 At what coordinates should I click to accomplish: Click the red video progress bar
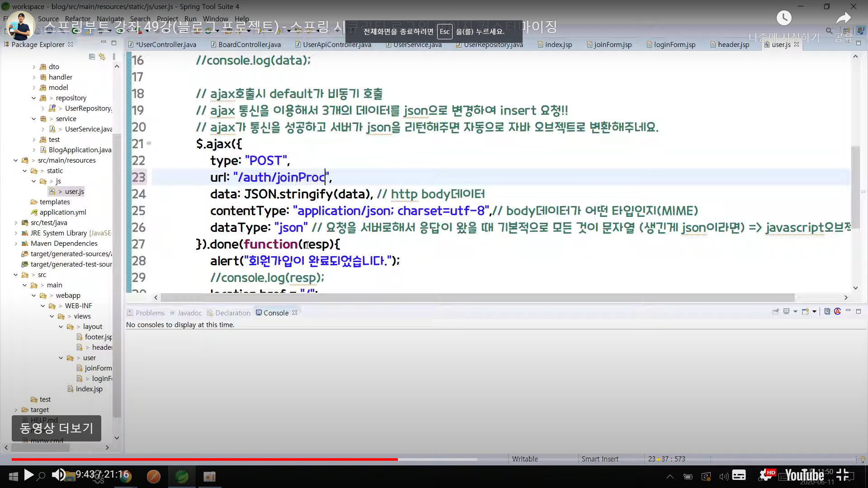pyautogui.click(x=203, y=459)
